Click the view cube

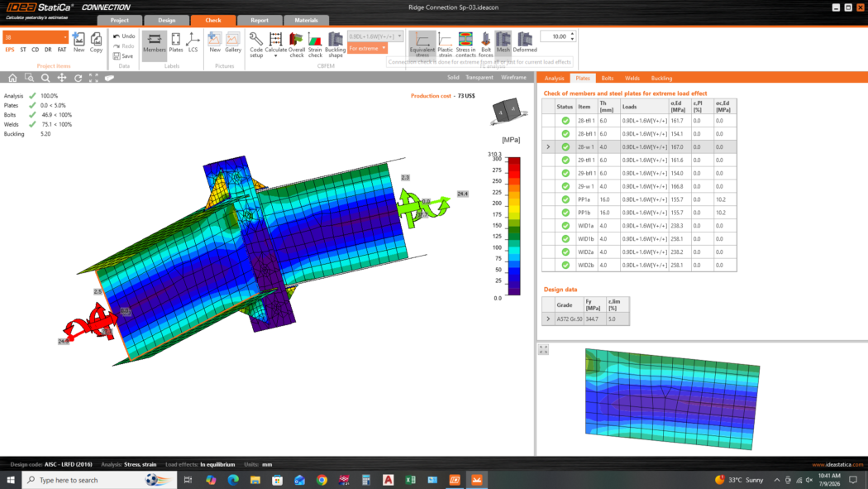[506, 111]
